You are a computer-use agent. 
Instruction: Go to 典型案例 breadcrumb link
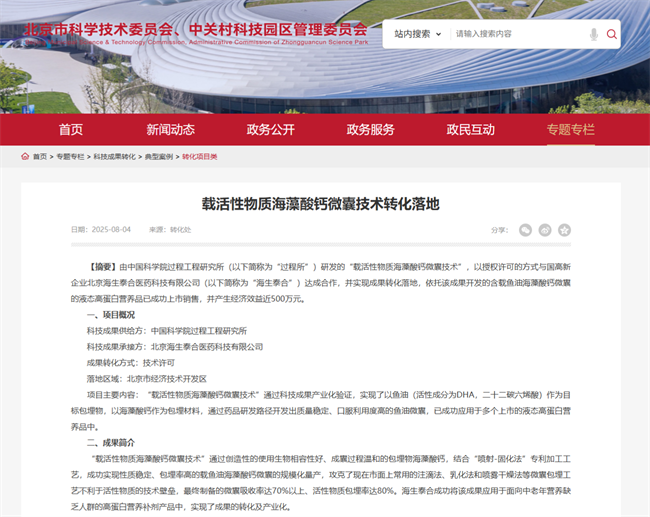(159, 157)
